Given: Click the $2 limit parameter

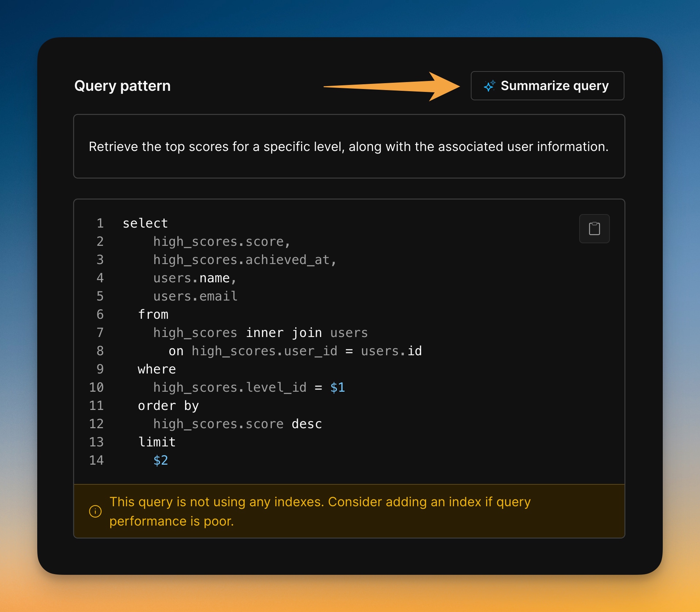Looking at the screenshot, I should [x=161, y=460].
